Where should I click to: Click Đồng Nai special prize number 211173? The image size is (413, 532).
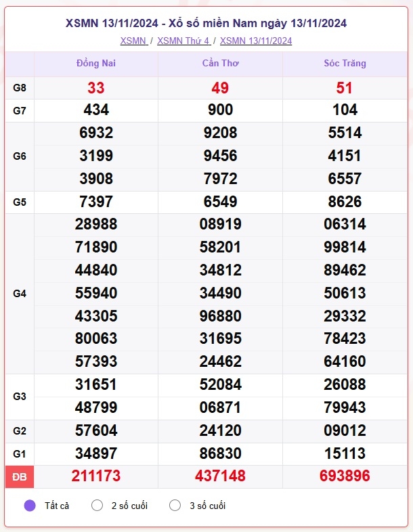click(96, 476)
